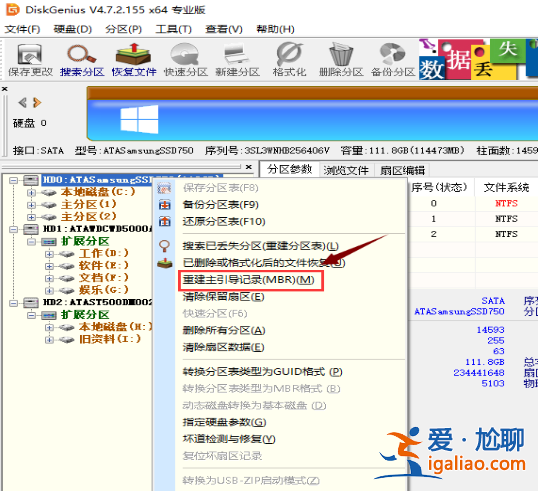
Task: Switch to the 浏览文件 tab
Action: [x=346, y=170]
